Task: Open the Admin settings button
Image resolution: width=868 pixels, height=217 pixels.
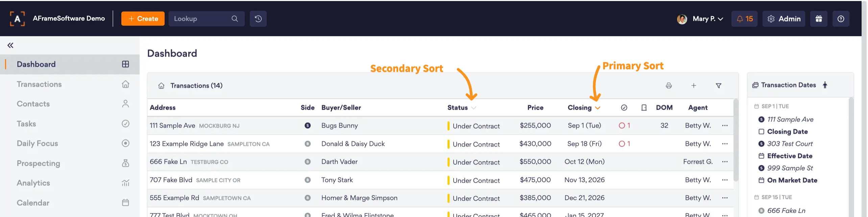Action: (x=783, y=19)
